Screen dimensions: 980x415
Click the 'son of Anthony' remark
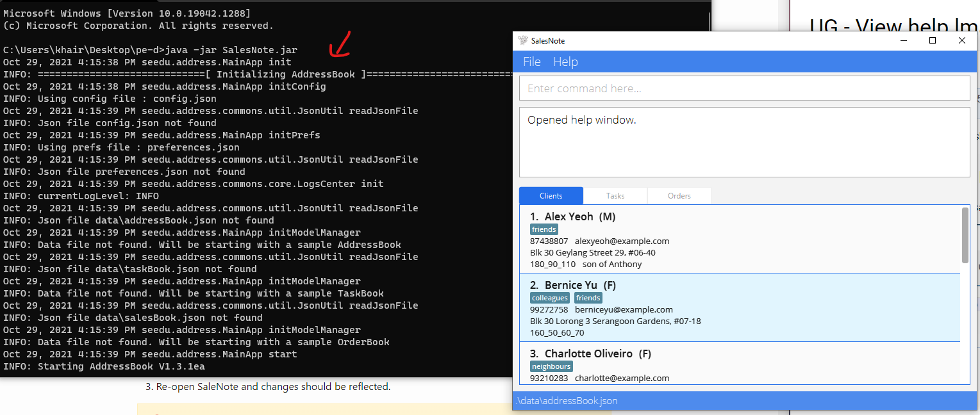pos(612,264)
